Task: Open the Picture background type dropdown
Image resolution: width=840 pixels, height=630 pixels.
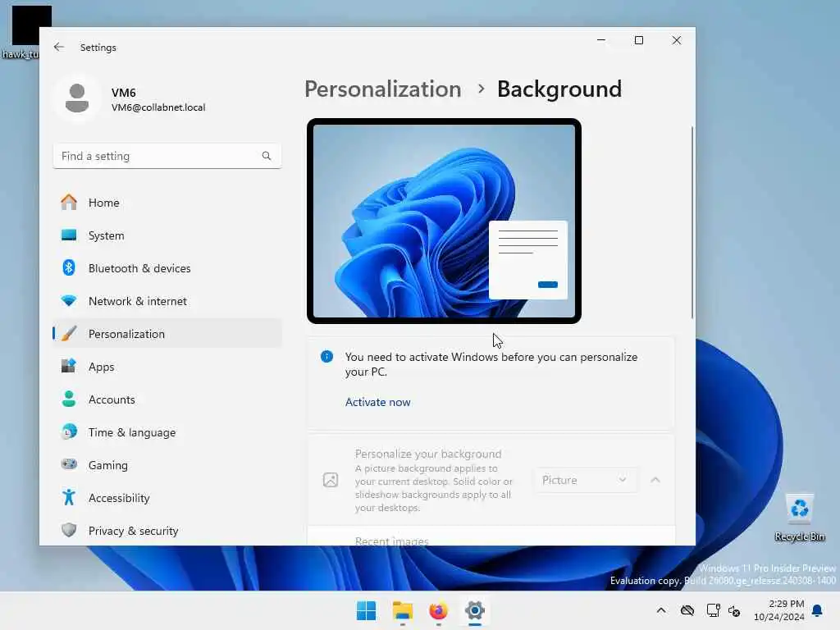Action: click(x=585, y=480)
